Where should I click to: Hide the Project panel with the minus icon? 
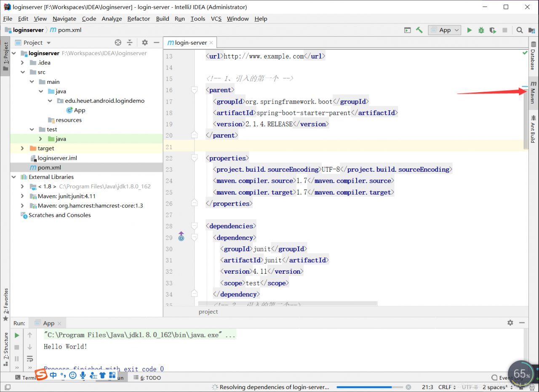point(156,43)
